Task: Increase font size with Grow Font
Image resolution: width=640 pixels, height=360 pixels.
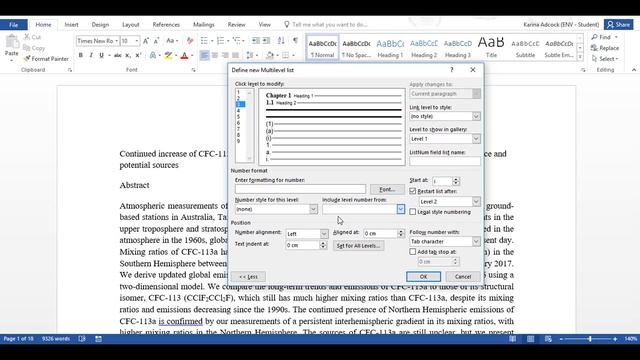Action: pyautogui.click(x=146, y=41)
